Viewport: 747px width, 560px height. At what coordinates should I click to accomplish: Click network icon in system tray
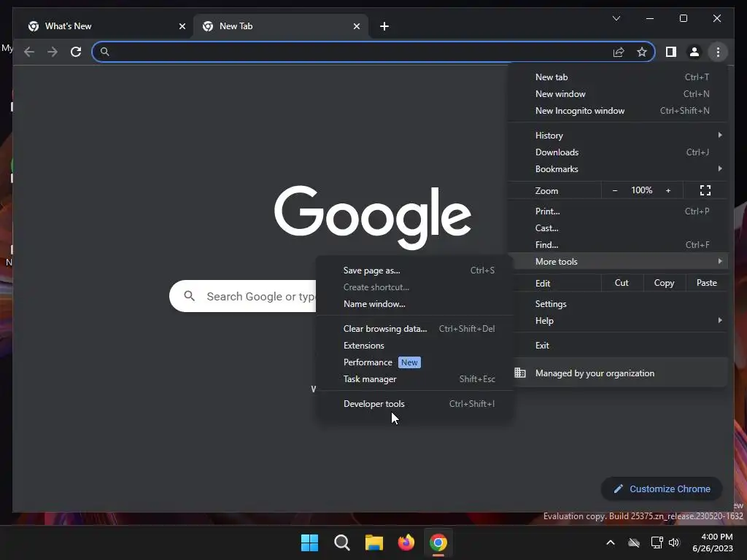click(x=657, y=542)
